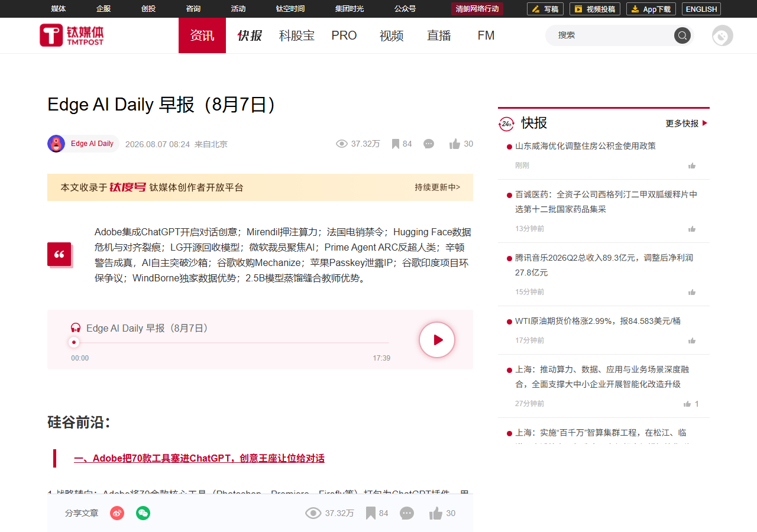Open 持续更新中> link in banner
This screenshot has width=757, height=532.
[x=437, y=187]
